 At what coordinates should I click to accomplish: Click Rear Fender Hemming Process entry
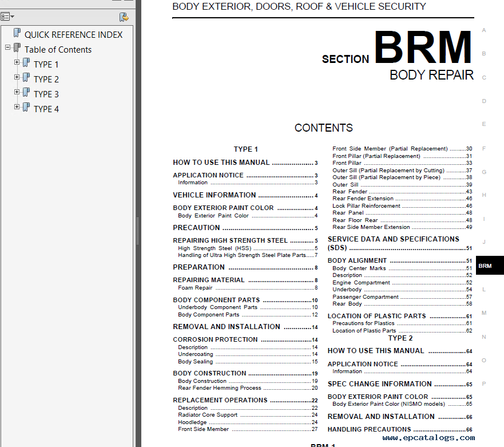(248, 388)
